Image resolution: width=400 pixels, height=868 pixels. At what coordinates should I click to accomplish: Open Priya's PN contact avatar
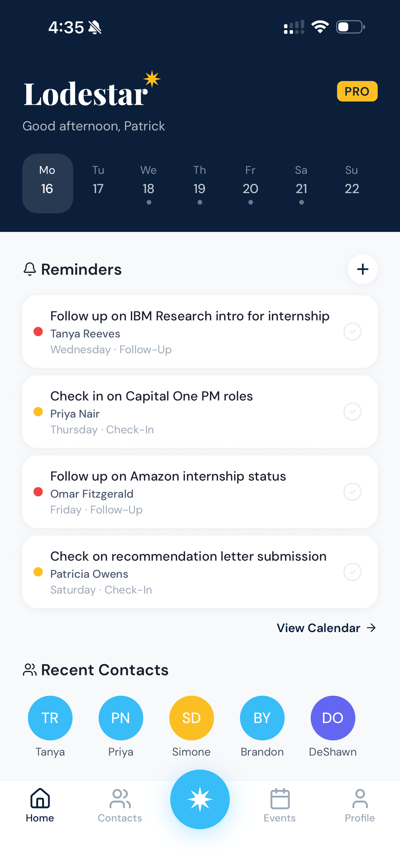point(121,718)
